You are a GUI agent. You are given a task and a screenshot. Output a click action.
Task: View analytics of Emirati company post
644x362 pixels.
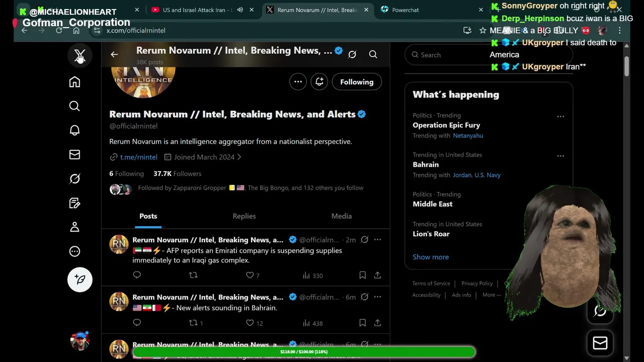[312, 275]
